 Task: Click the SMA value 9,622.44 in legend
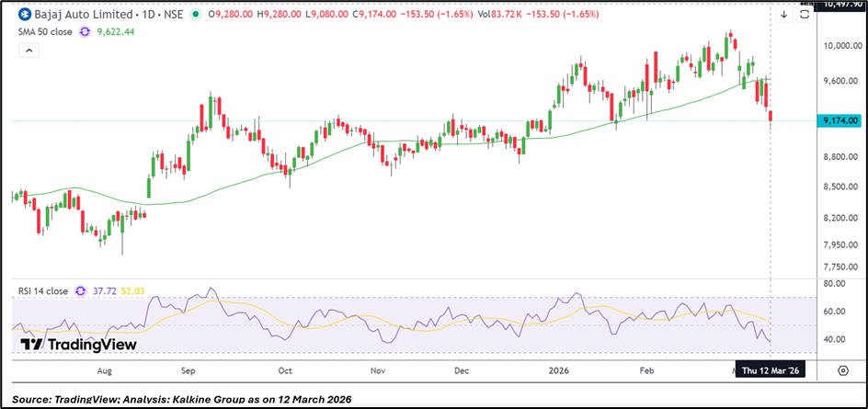(x=117, y=30)
